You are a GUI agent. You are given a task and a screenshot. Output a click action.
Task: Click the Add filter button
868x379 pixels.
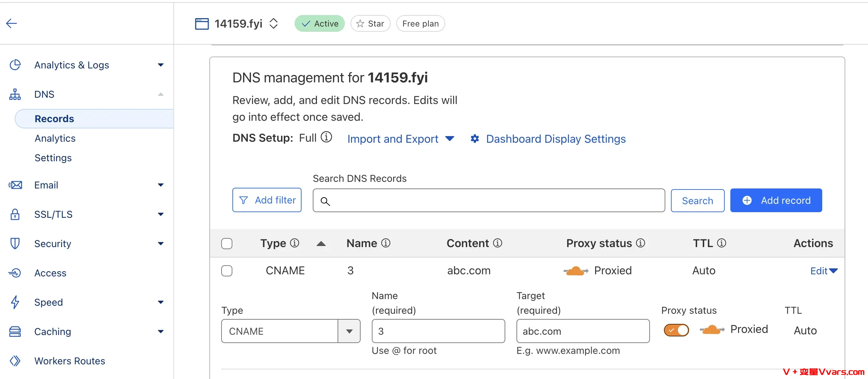pos(267,200)
